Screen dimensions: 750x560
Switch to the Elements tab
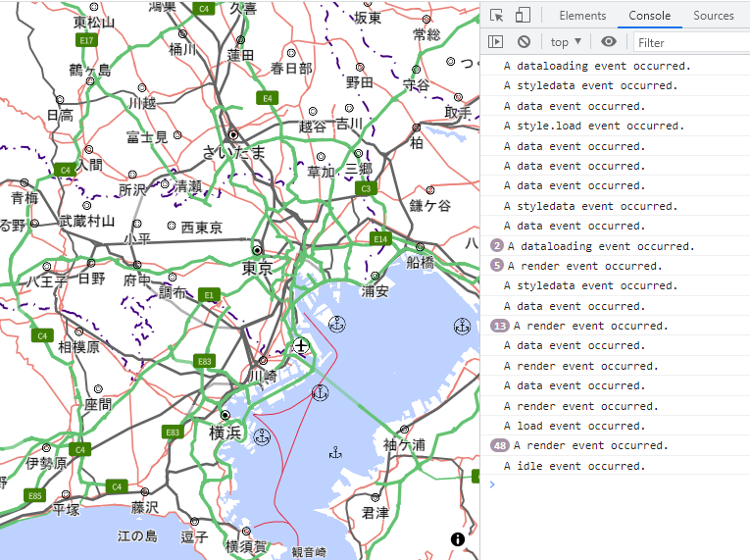click(x=582, y=16)
